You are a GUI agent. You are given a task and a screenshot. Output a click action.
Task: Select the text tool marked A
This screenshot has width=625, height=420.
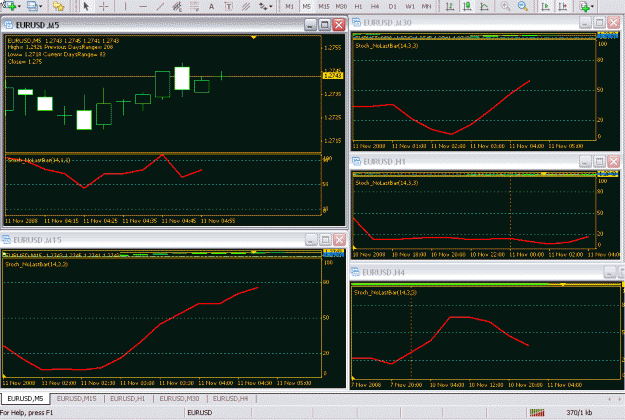pos(211,6)
